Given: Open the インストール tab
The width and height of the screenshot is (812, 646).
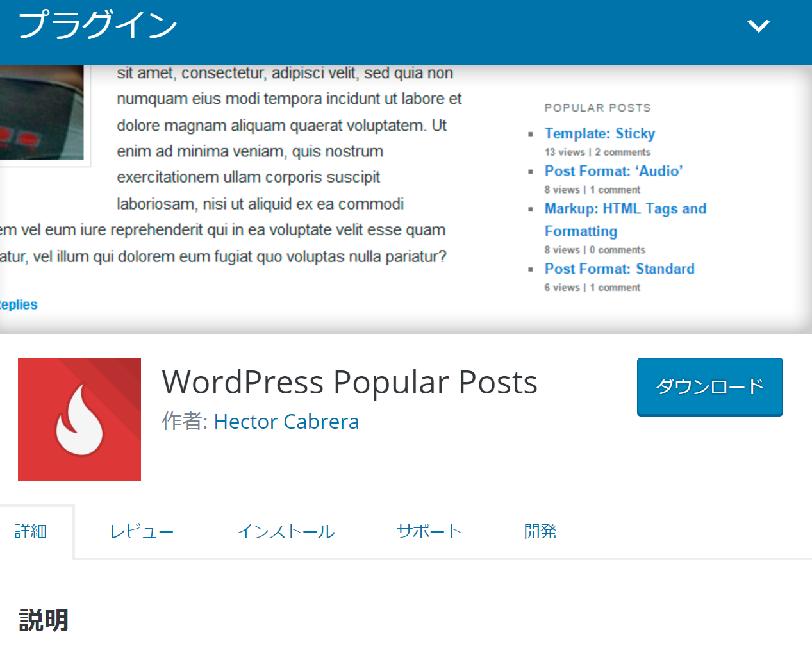Looking at the screenshot, I should (285, 531).
